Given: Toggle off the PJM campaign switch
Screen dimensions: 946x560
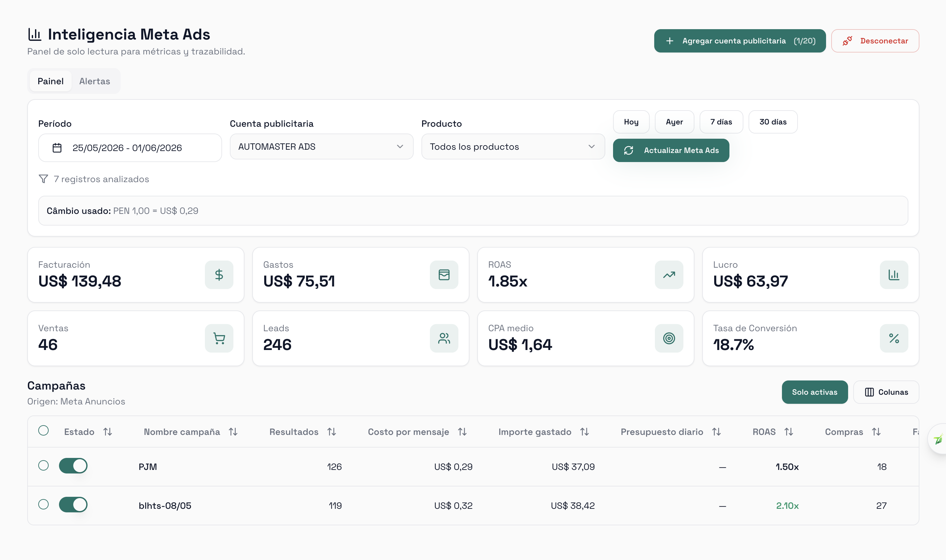Looking at the screenshot, I should 73,466.
